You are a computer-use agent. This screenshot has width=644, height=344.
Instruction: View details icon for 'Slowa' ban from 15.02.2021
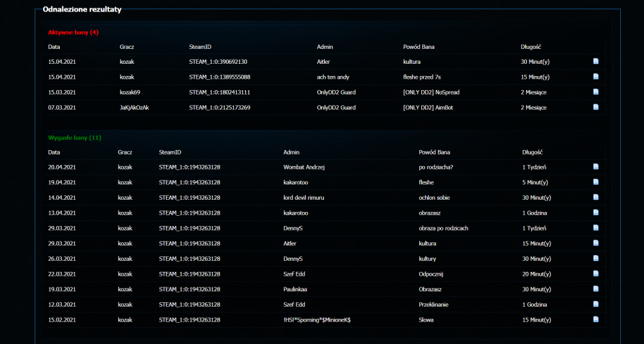click(596, 320)
